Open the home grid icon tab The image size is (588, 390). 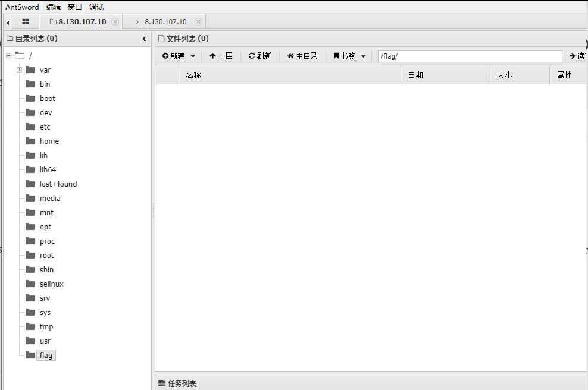(26, 22)
